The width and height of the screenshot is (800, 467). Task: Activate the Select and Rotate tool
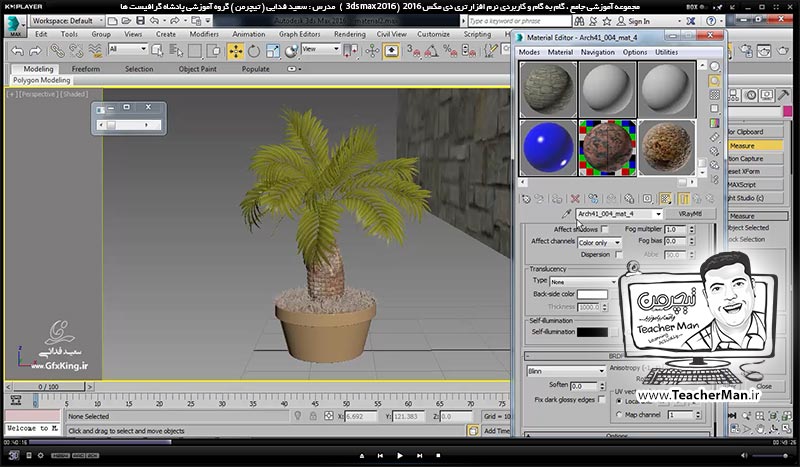254,51
